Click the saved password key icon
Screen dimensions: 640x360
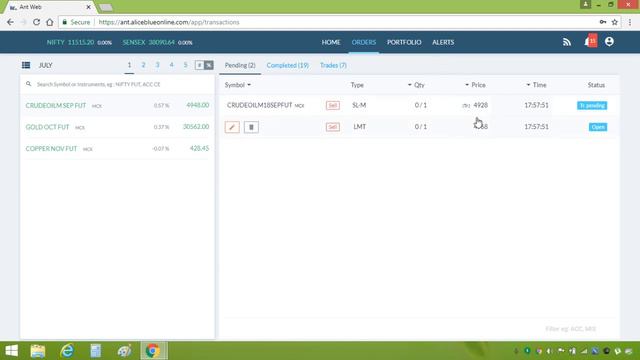tap(602, 22)
